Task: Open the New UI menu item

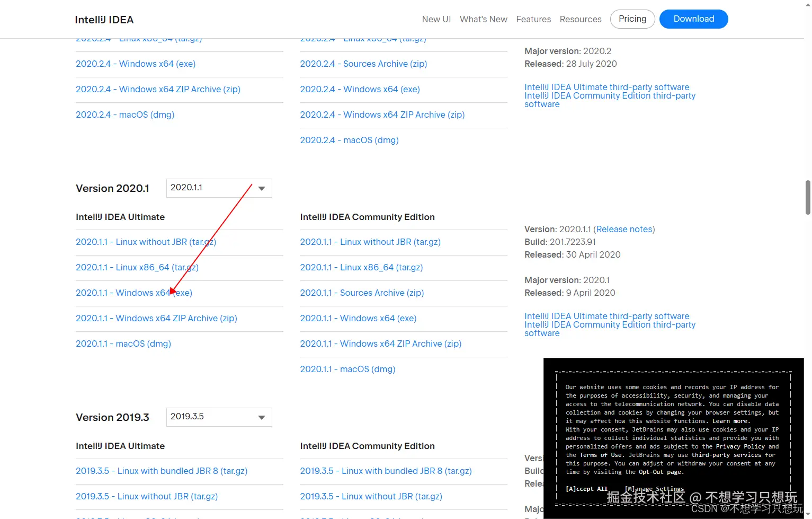Action: tap(436, 19)
